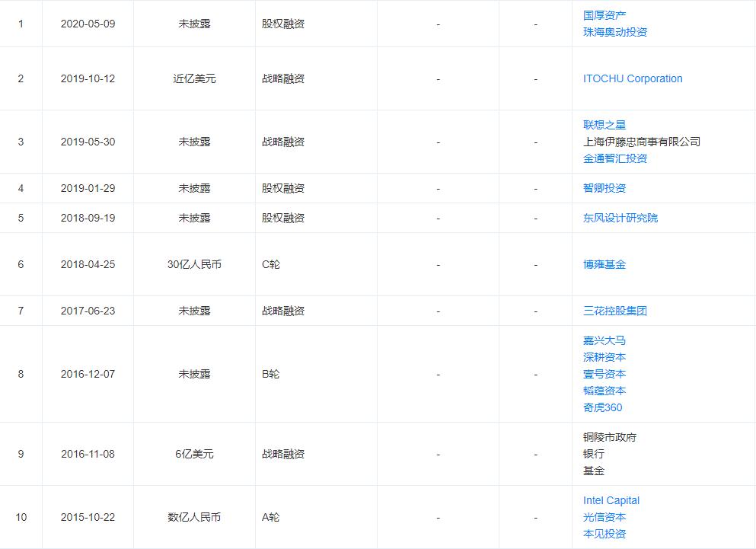Select the date 2020-05-09

(88, 24)
